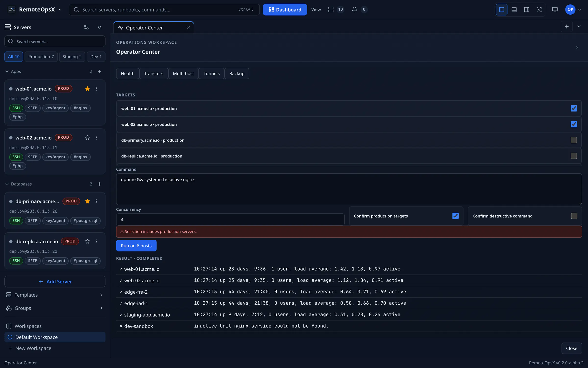This screenshot has width=588, height=368.
Task: Collapse the Databases server group
Action: (7, 184)
